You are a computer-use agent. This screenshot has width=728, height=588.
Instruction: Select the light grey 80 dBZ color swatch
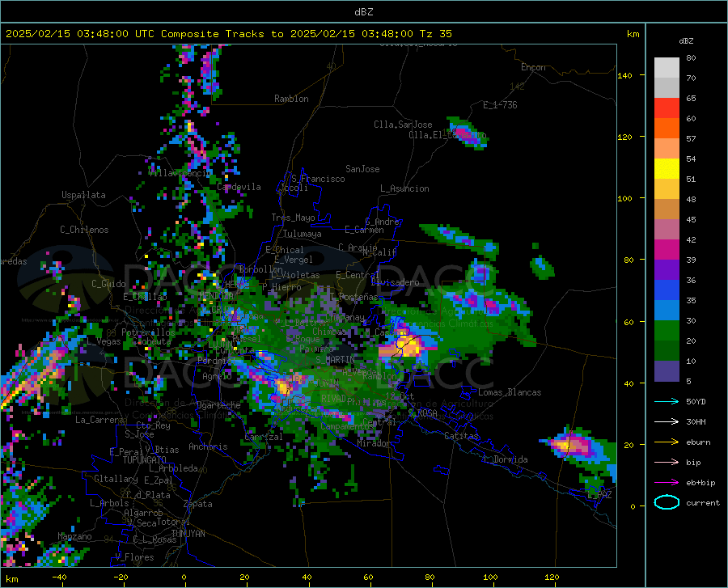(x=667, y=67)
